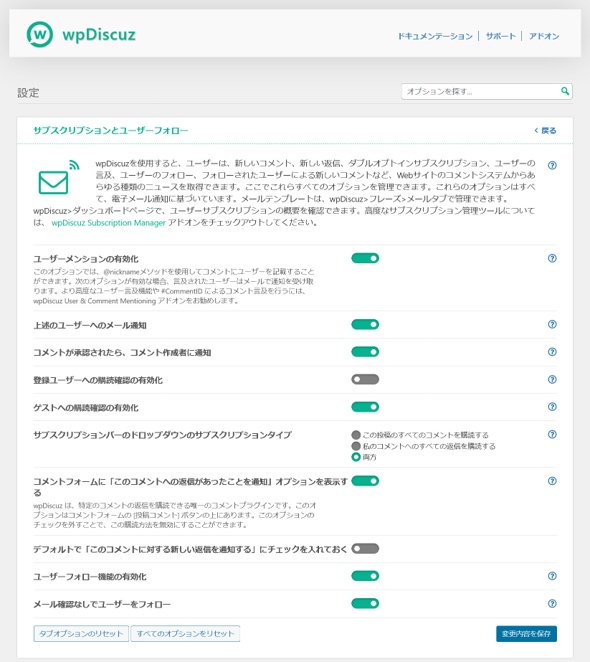Click the ユーザーフォロー機能の有効化 label
This screenshot has width=590, height=662.
tap(90, 577)
